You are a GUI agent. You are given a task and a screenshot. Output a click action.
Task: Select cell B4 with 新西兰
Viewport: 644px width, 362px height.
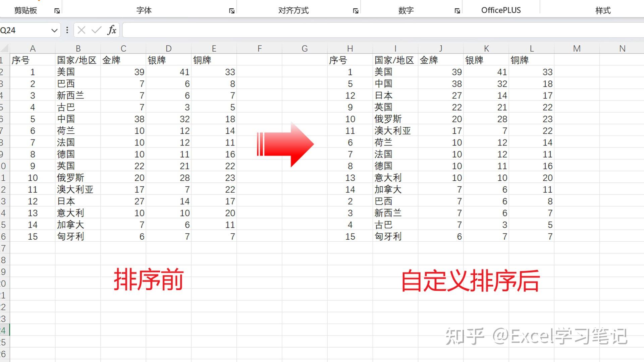[x=78, y=95]
